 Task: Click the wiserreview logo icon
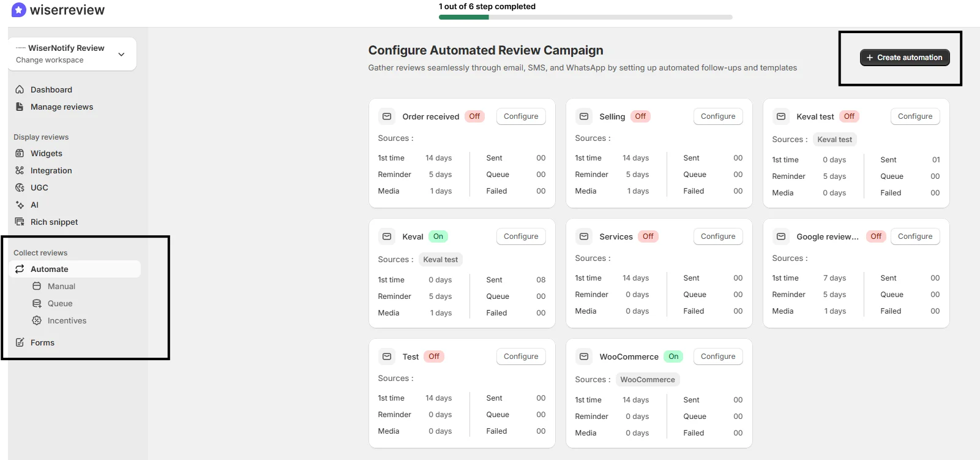point(19,10)
